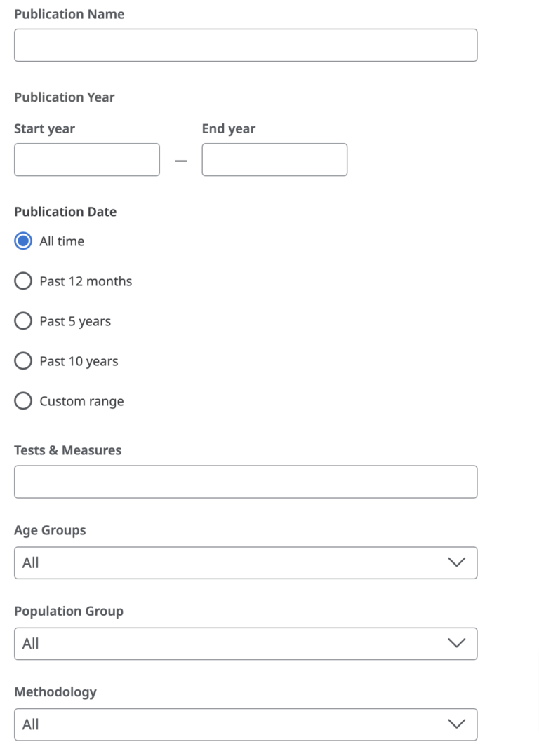The width and height of the screenshot is (539, 756).
Task: Click the Tests & Measures search field
Action: coord(246,482)
